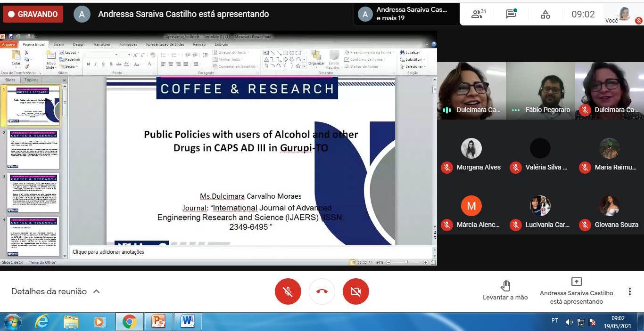The height and width of the screenshot is (331, 644).
Task: Switch to the Tópicos outline tab
Action: pyautogui.click(x=31, y=80)
